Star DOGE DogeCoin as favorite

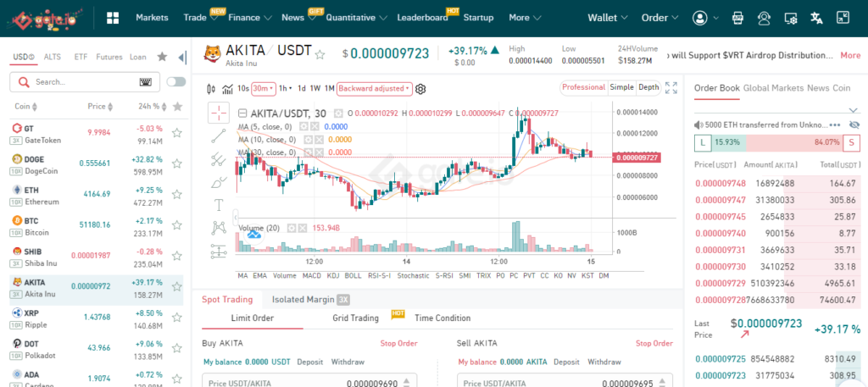(176, 163)
